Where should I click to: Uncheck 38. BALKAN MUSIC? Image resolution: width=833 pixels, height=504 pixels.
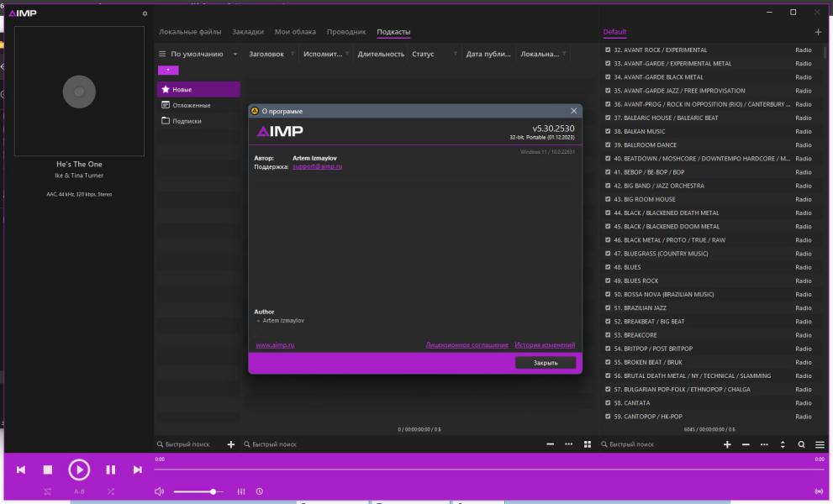pyautogui.click(x=608, y=131)
